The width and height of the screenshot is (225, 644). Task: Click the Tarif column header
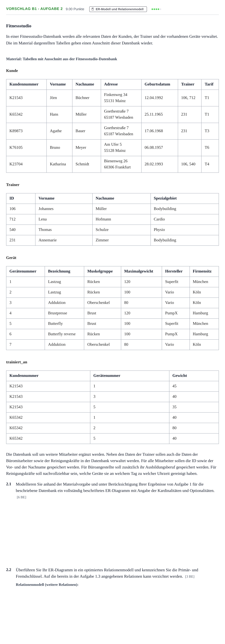[209, 84]
